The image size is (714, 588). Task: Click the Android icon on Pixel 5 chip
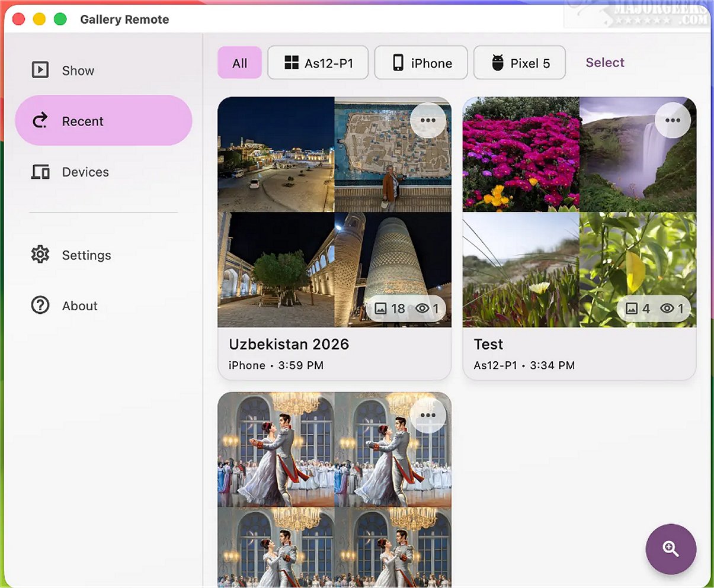[498, 63]
